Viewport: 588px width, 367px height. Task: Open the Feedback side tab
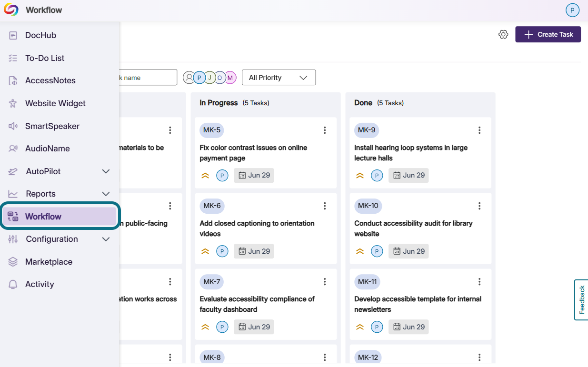[581, 300]
